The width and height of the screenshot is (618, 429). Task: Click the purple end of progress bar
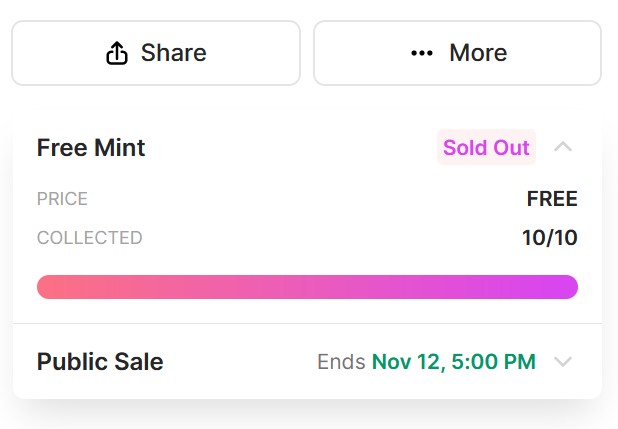click(x=560, y=287)
